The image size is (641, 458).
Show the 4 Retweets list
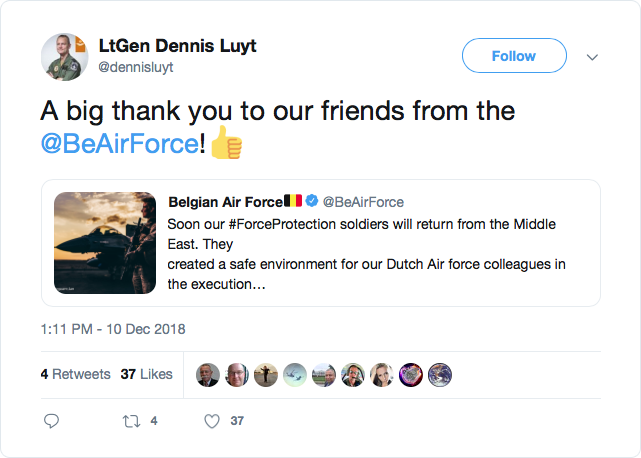(x=75, y=374)
